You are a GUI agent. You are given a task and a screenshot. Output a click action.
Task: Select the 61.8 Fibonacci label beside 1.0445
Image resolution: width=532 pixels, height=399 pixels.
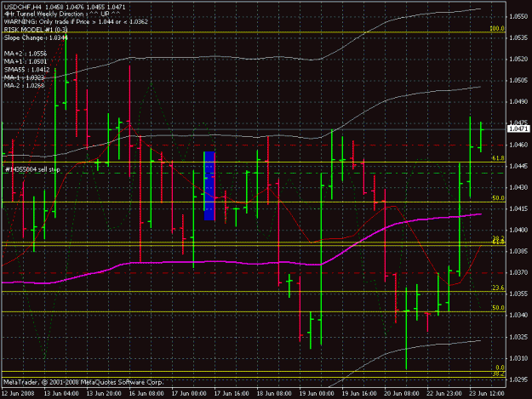(498, 158)
